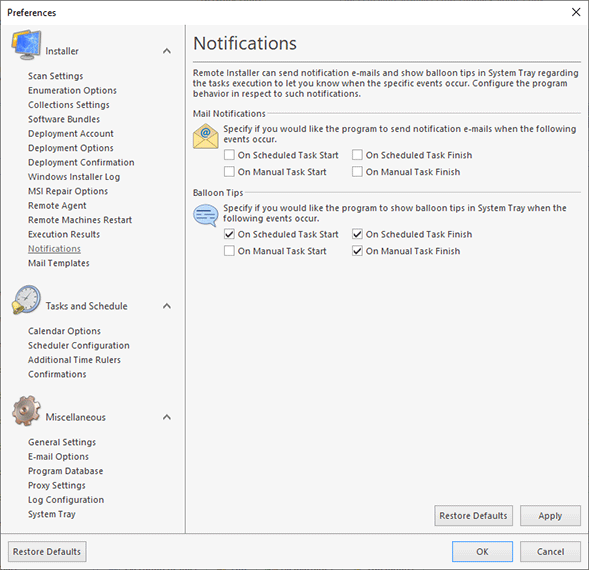The image size is (589, 570).
Task: Click the Miscellaneous gear icon
Action: [26, 411]
